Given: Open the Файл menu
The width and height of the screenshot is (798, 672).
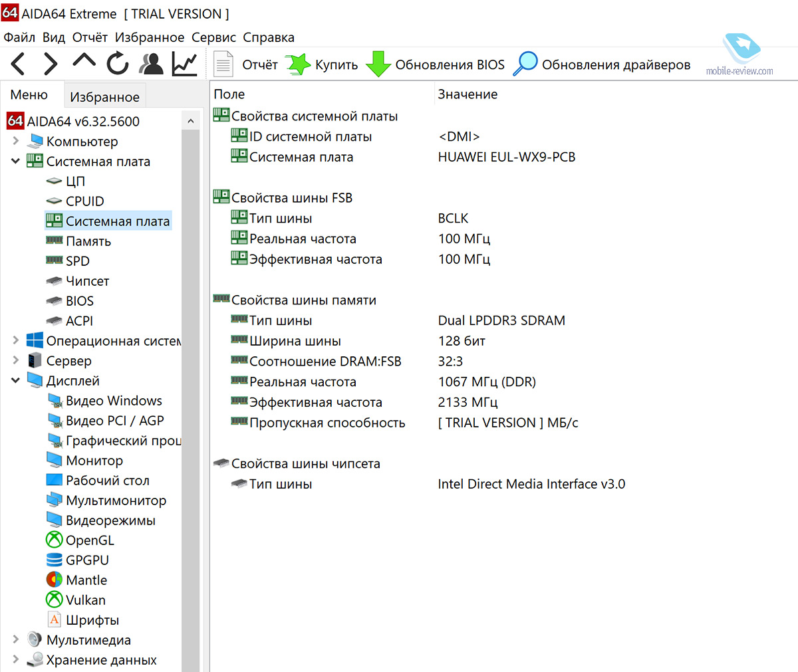Looking at the screenshot, I should [x=19, y=37].
